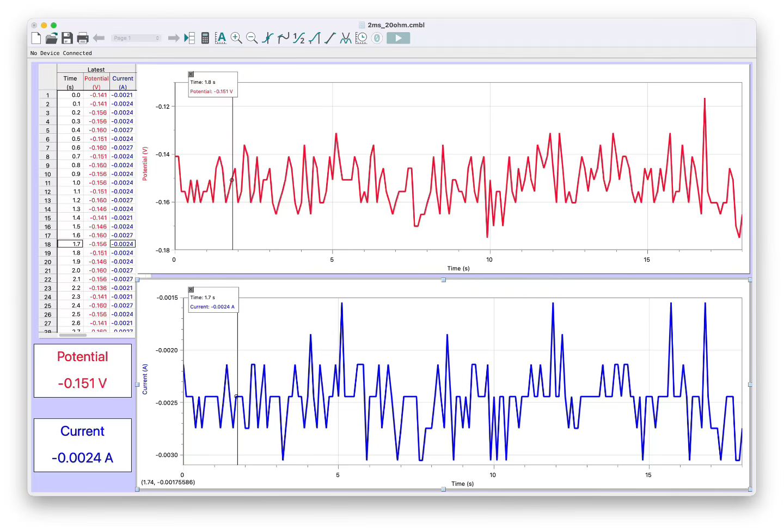Viewport: 784px width, 532px height.
Task: Apply Linear Fit tool icon
Action: coord(330,38)
